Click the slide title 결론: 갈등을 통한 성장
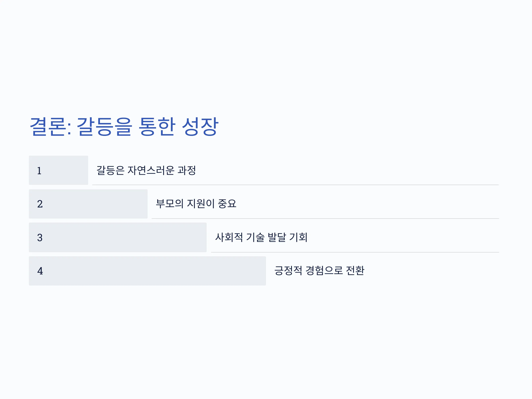This screenshot has height=399, width=532. [124, 127]
